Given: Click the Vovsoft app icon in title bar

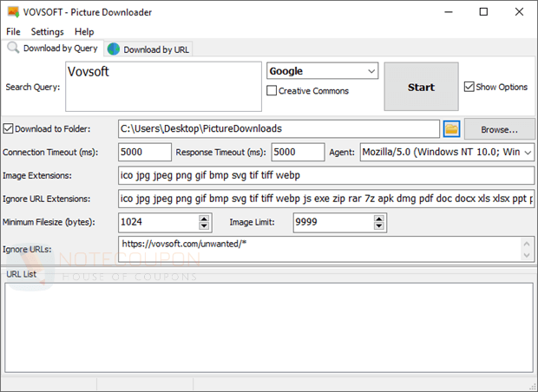Looking at the screenshot, I should tap(13, 12).
